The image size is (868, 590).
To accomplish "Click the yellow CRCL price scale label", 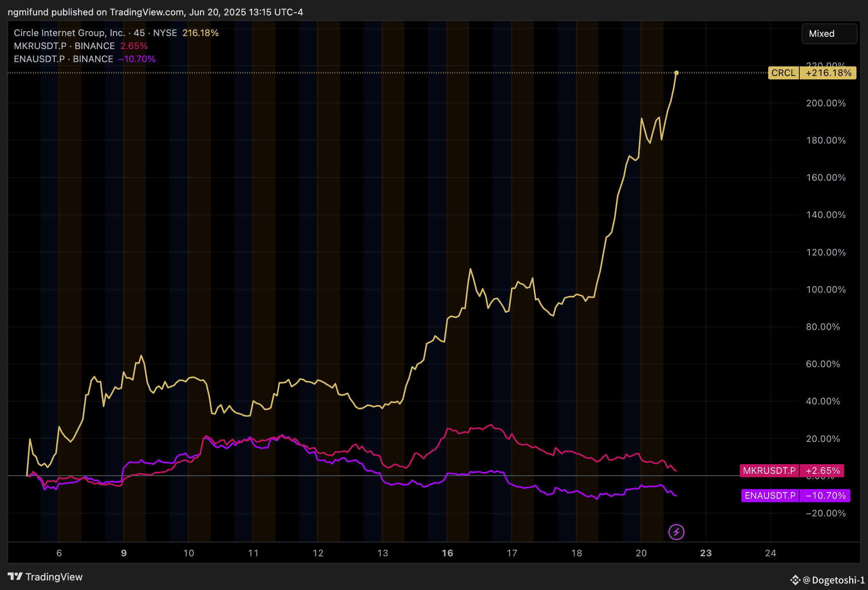I will pos(783,73).
